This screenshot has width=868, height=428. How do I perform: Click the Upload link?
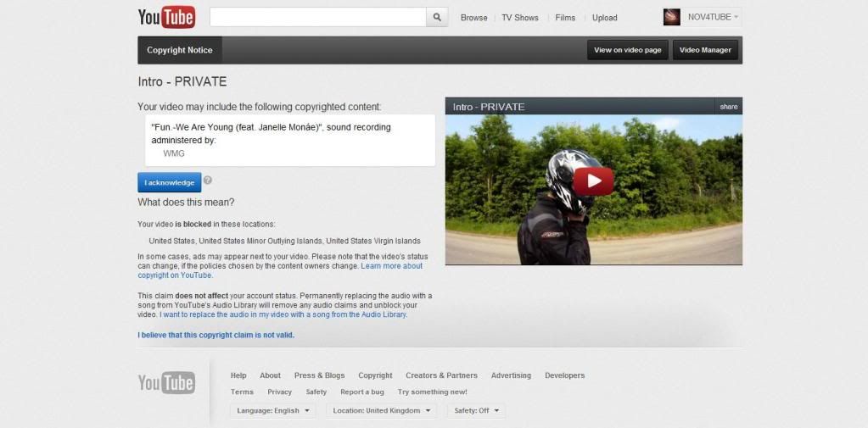(x=604, y=18)
